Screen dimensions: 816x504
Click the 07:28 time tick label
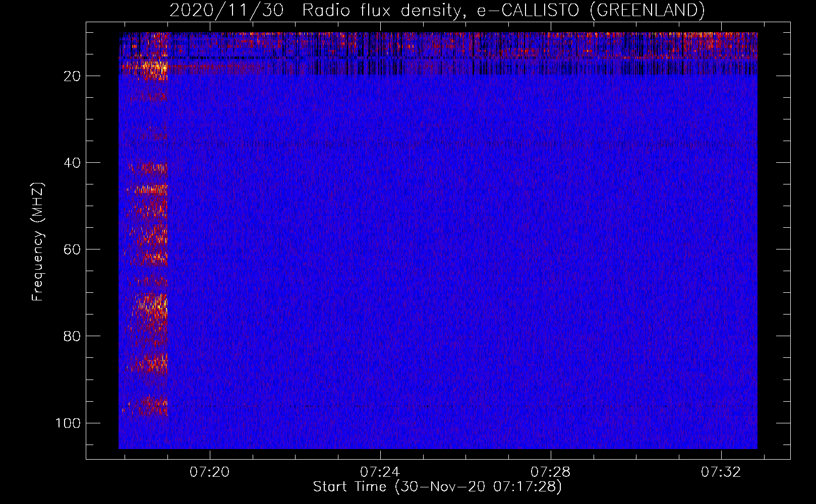coord(551,472)
